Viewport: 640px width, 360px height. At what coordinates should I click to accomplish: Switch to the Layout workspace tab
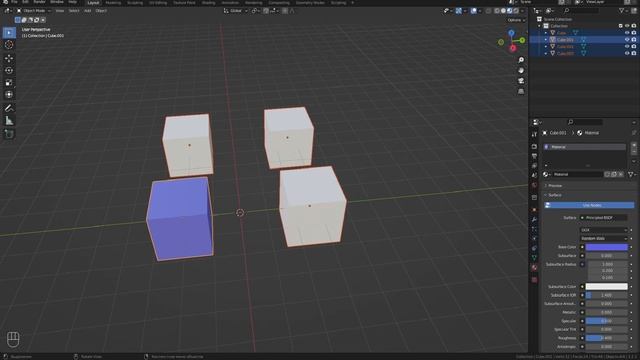tap(93, 2)
